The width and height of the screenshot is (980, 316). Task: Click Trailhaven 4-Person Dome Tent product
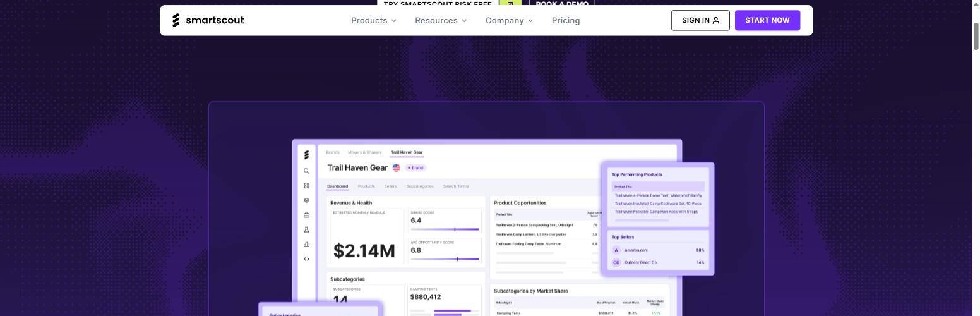(x=658, y=195)
